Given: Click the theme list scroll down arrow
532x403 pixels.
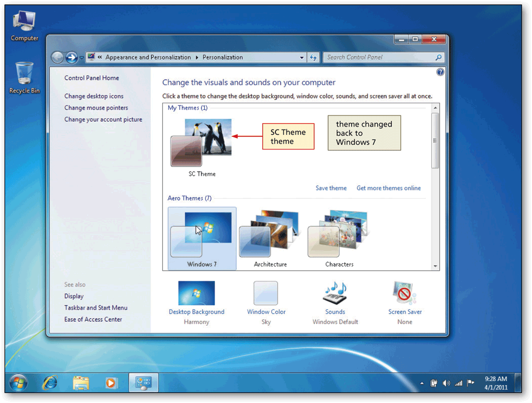Looking at the screenshot, I should [x=435, y=266].
